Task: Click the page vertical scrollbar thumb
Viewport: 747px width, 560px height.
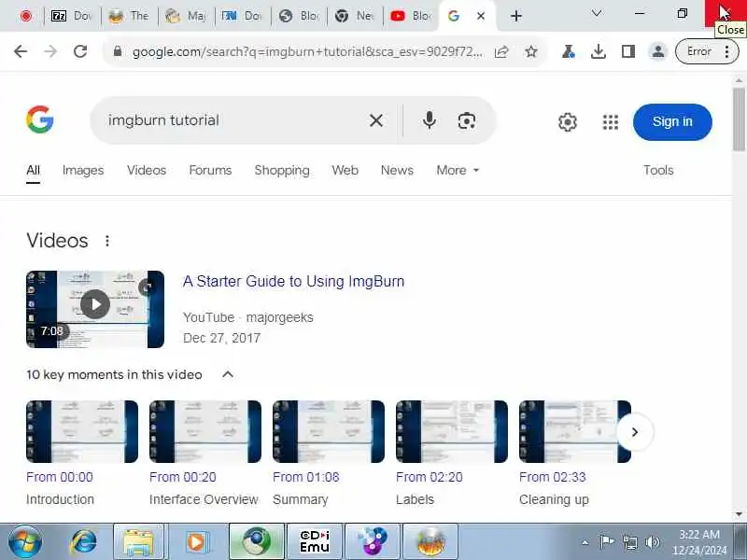Action: coord(739,119)
